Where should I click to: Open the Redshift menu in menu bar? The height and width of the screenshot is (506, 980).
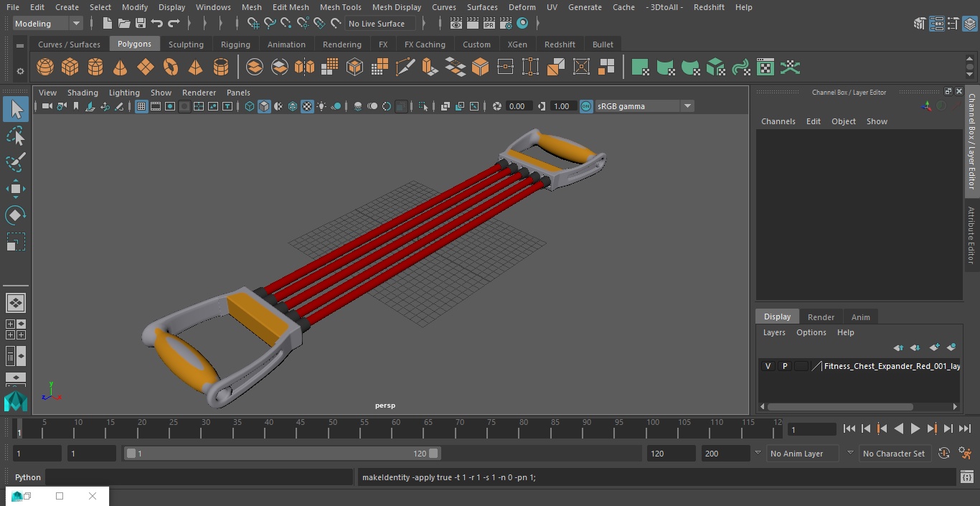click(709, 7)
